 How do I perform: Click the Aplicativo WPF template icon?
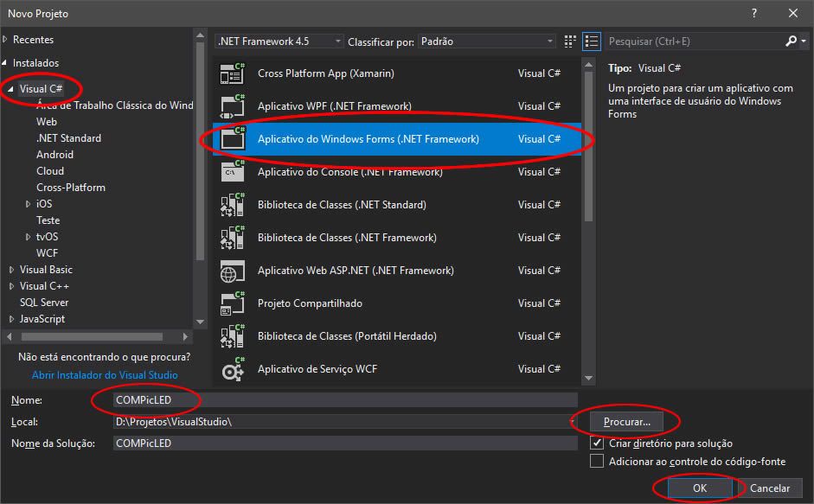[x=232, y=106]
